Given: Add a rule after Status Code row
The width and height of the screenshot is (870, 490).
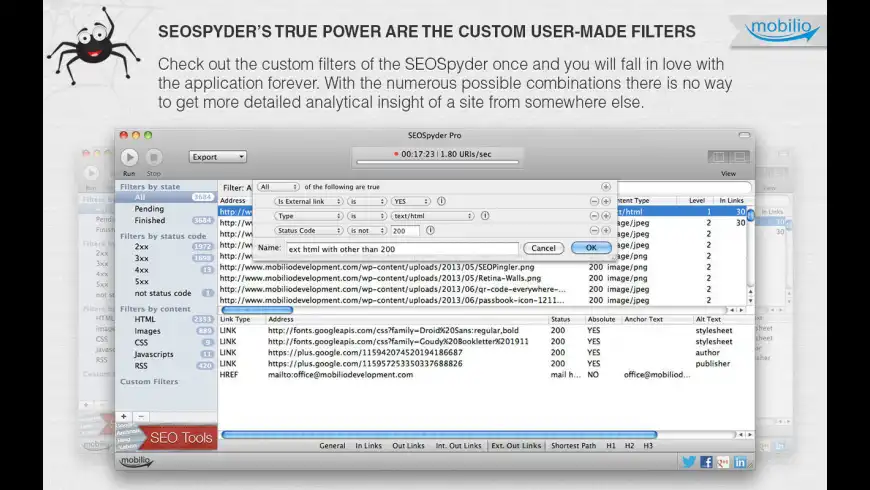Looking at the screenshot, I should tap(606, 230).
